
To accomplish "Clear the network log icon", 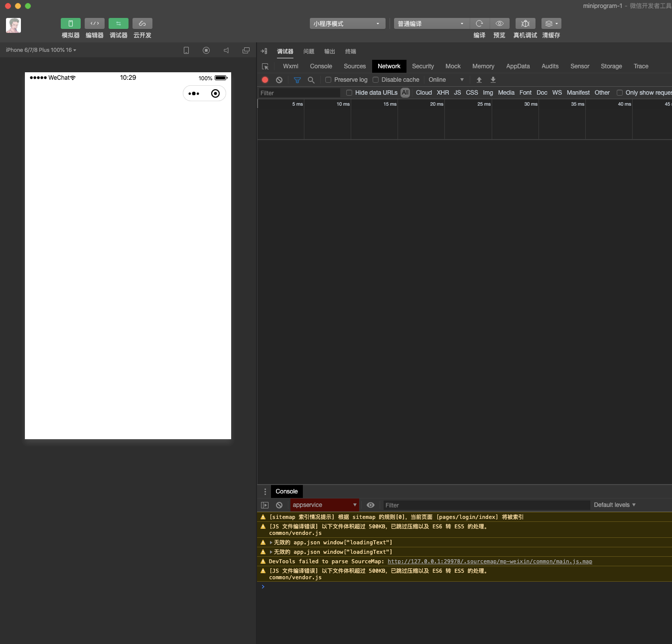I will (x=279, y=80).
